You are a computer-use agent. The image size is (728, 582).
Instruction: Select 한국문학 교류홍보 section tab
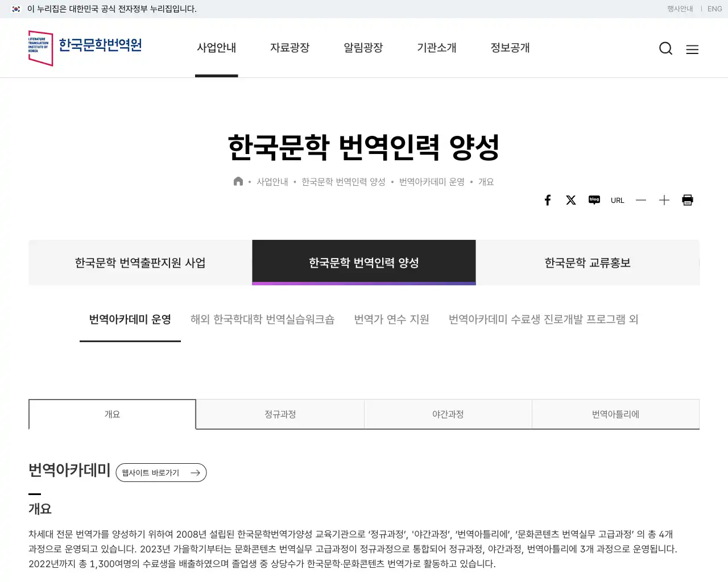coord(588,263)
